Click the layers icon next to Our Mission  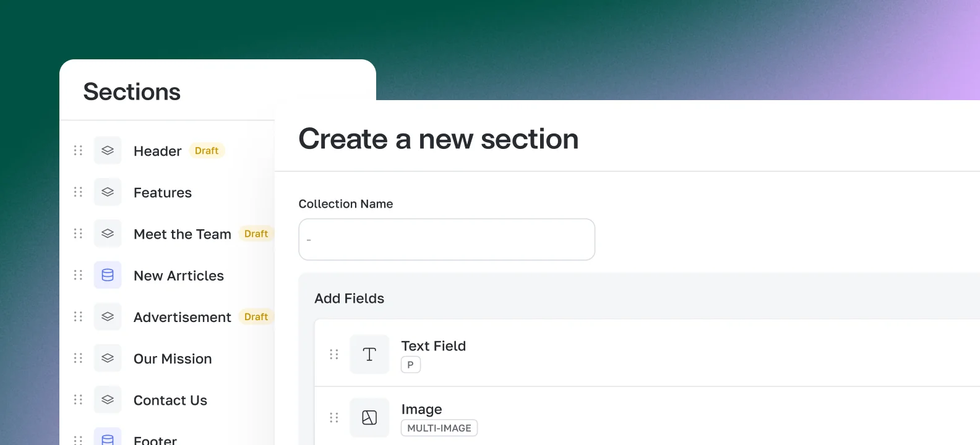[107, 358]
